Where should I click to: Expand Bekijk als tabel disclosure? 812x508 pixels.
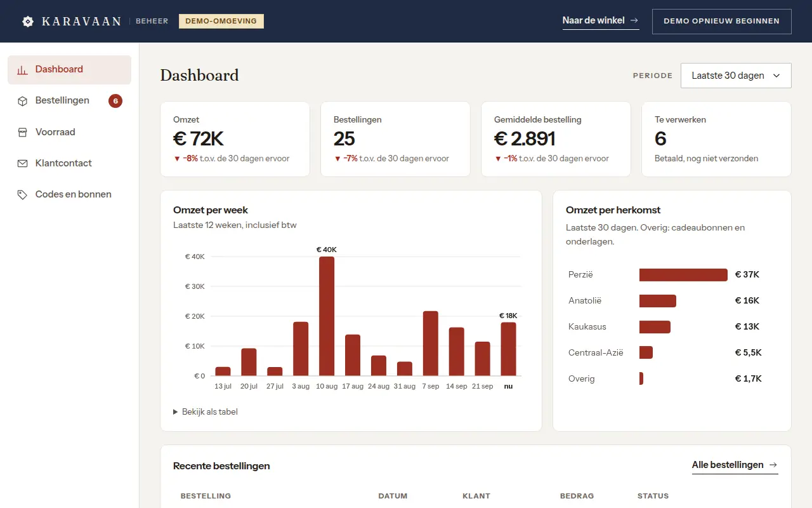[x=206, y=411]
